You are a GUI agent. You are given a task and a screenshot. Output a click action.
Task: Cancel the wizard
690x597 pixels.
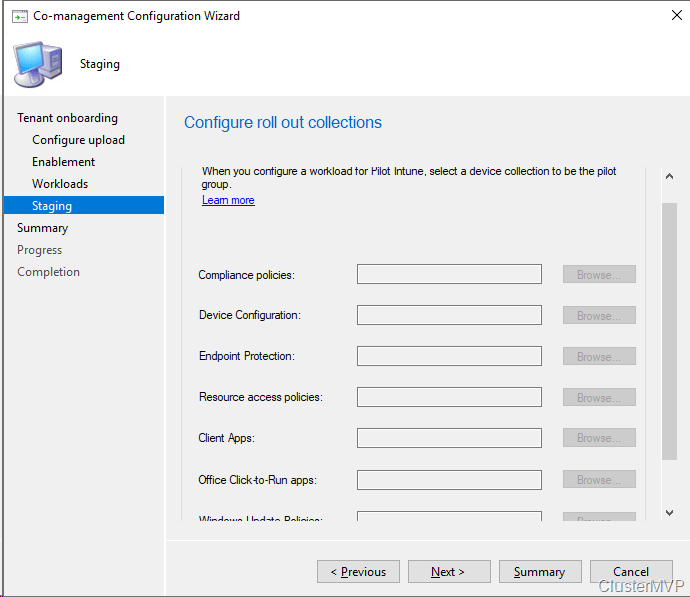point(631,571)
